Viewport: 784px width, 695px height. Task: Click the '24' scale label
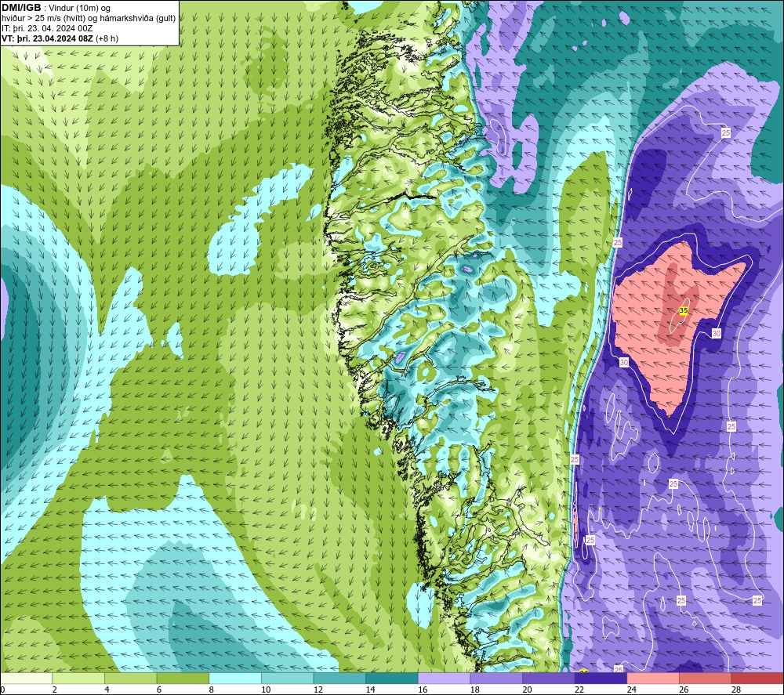point(631,690)
